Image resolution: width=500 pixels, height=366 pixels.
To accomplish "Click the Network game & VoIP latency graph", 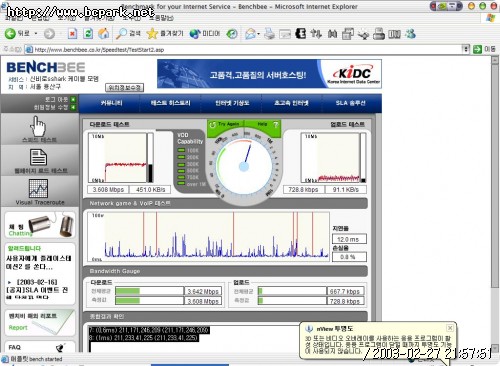I will coord(208,236).
